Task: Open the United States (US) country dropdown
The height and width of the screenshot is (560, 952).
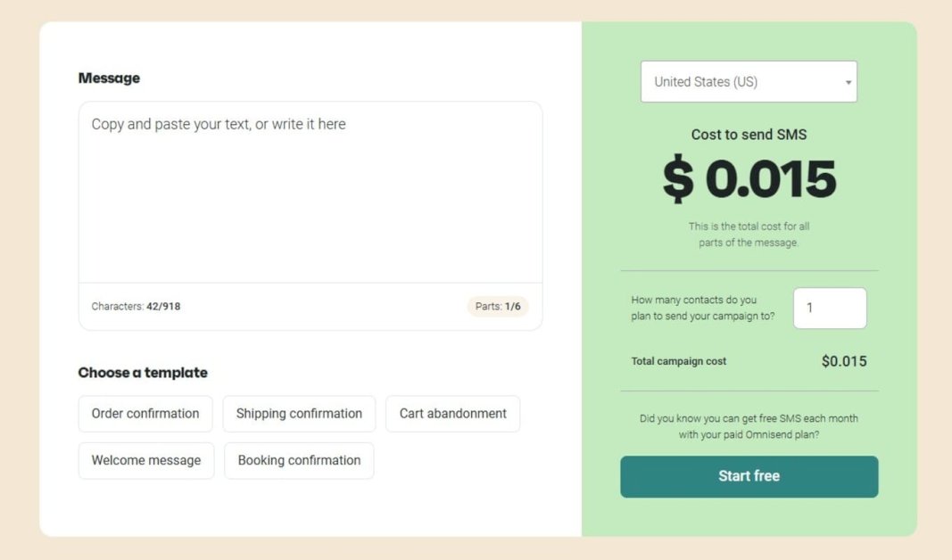Action: click(748, 82)
